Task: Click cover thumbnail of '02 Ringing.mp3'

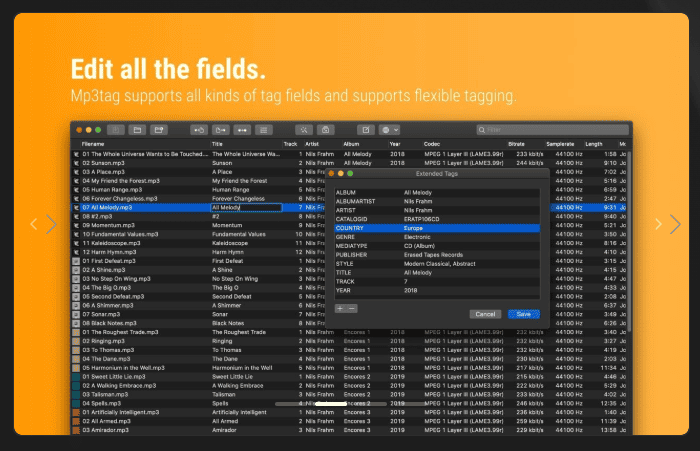Action: click(76, 341)
